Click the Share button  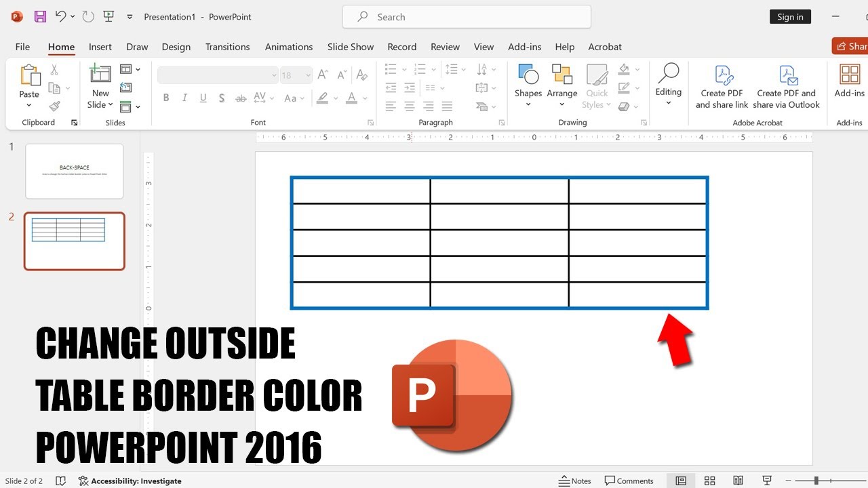pos(850,46)
